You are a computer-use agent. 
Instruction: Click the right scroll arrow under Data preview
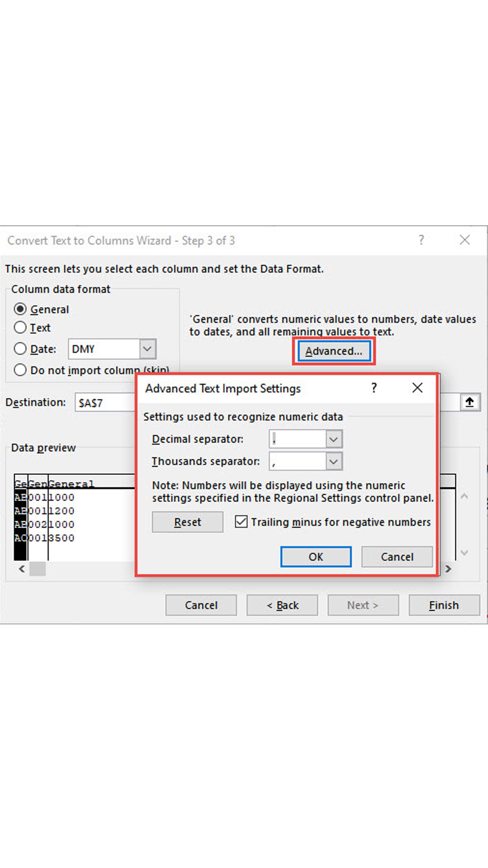(448, 569)
